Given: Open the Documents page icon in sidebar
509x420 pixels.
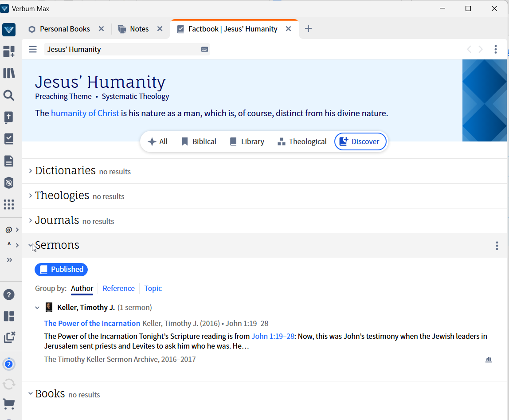Looking at the screenshot, I should tap(9, 161).
